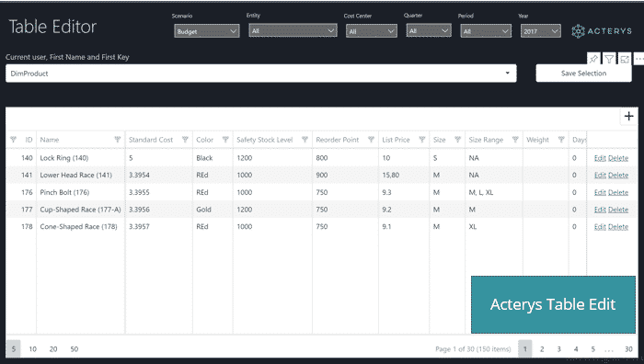Go to page 2

point(542,348)
